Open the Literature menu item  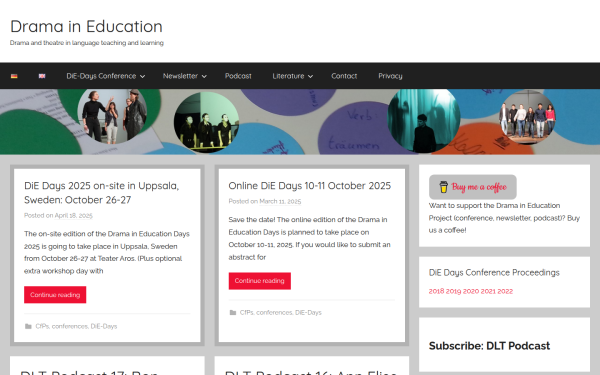(x=288, y=76)
